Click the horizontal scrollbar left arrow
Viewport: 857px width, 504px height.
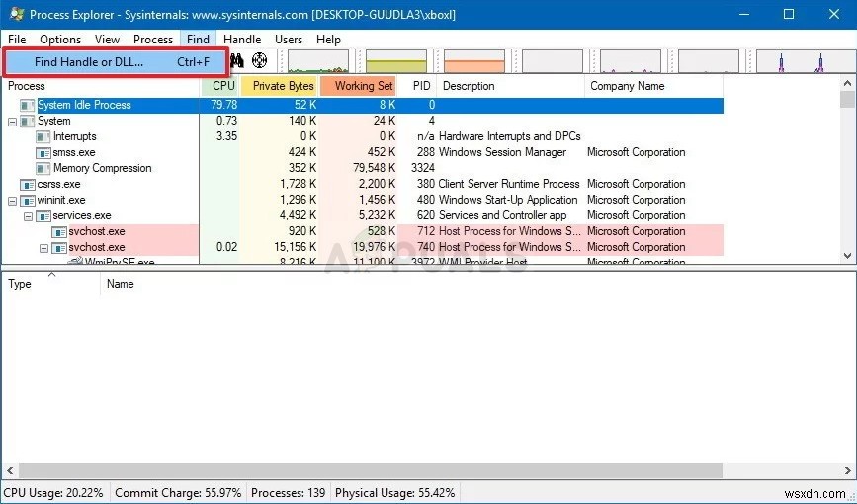[x=10, y=470]
